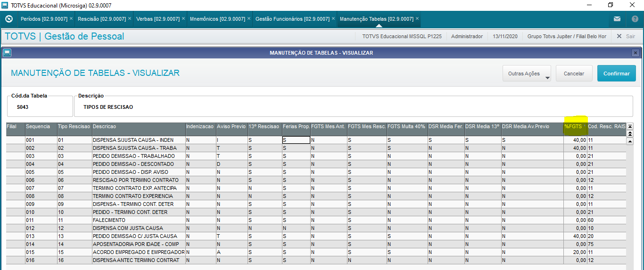Select the Manutenção Tabelas tab
The image size is (644, 270).
(376, 19)
